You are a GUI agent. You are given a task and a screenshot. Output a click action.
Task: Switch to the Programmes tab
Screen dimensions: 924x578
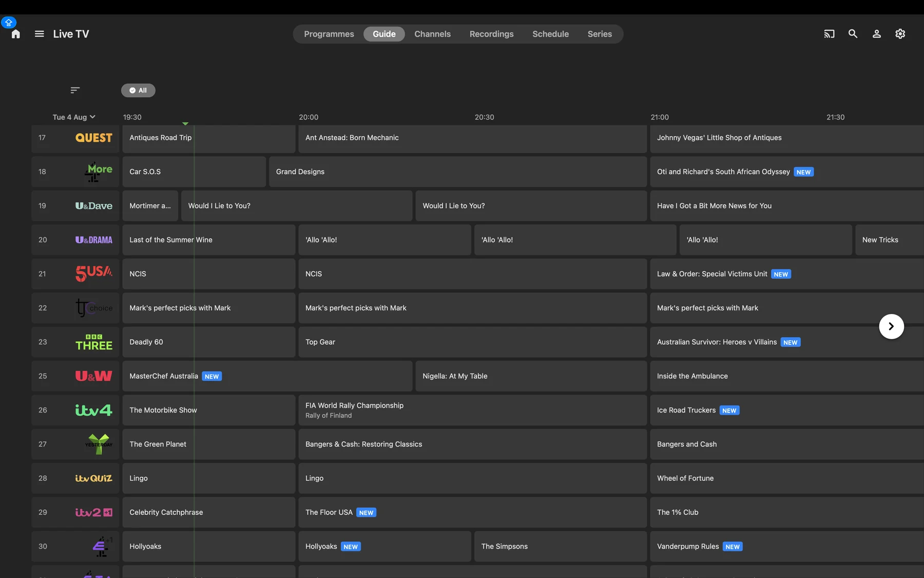tap(329, 34)
